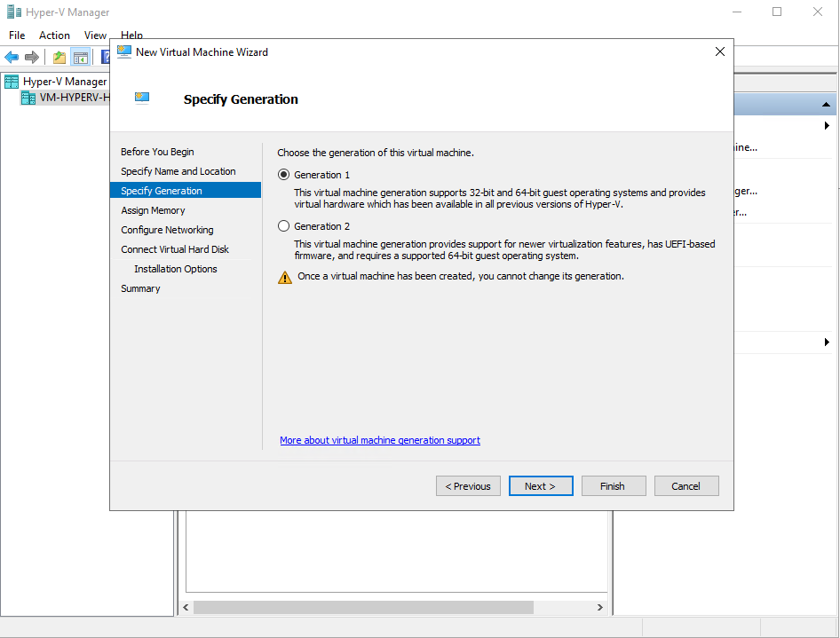Select Hyper-V Manager tree root label
840x638 pixels.
(65, 82)
